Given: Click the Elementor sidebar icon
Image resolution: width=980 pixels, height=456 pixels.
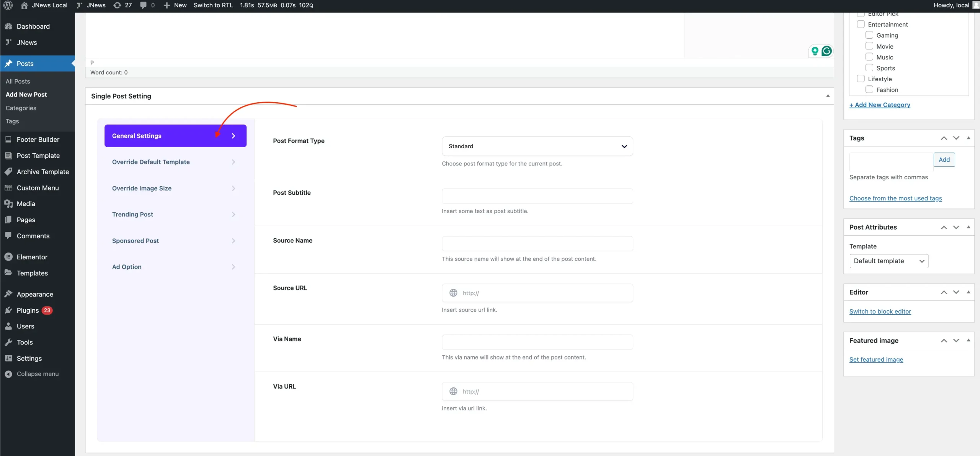Looking at the screenshot, I should (x=8, y=257).
